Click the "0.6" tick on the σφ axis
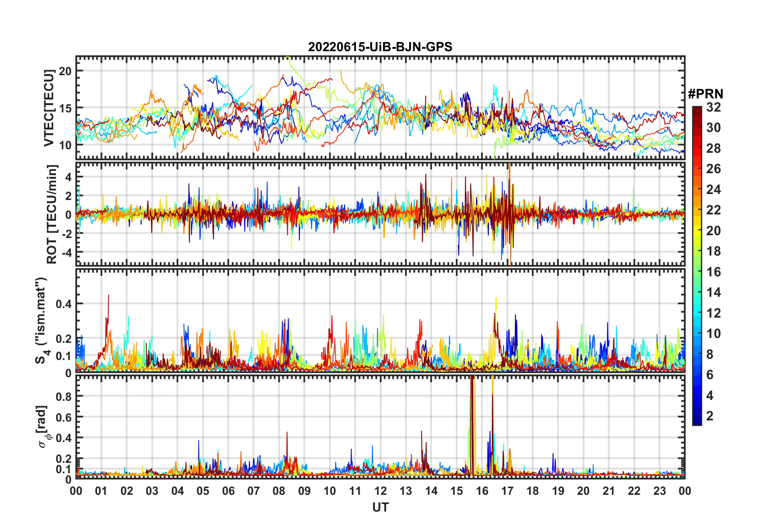 64,417
